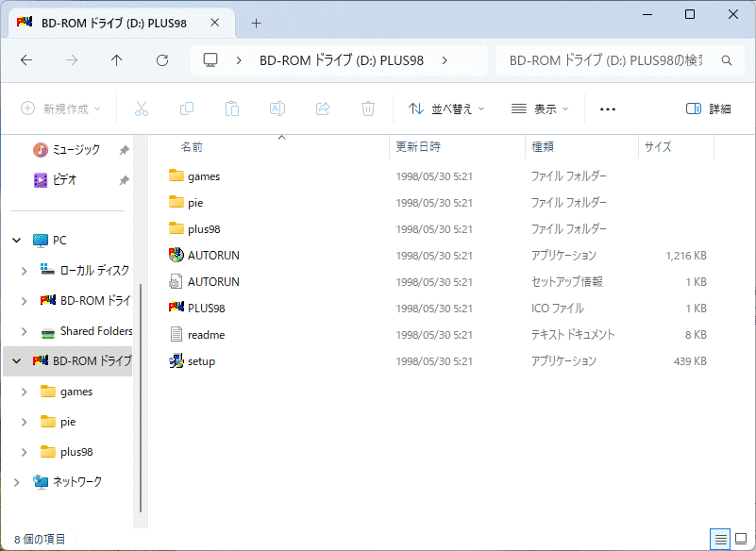Select ネットワーク in navigation pane
The image size is (756, 551).
(x=77, y=482)
